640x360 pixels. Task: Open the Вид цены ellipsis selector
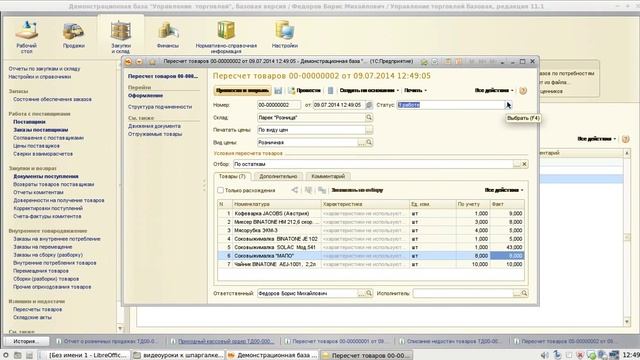click(x=362, y=142)
